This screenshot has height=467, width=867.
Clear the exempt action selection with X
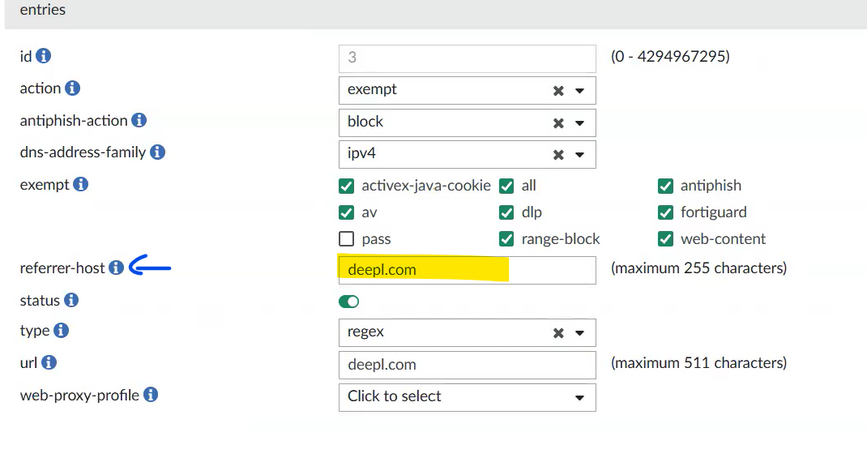[x=558, y=90]
